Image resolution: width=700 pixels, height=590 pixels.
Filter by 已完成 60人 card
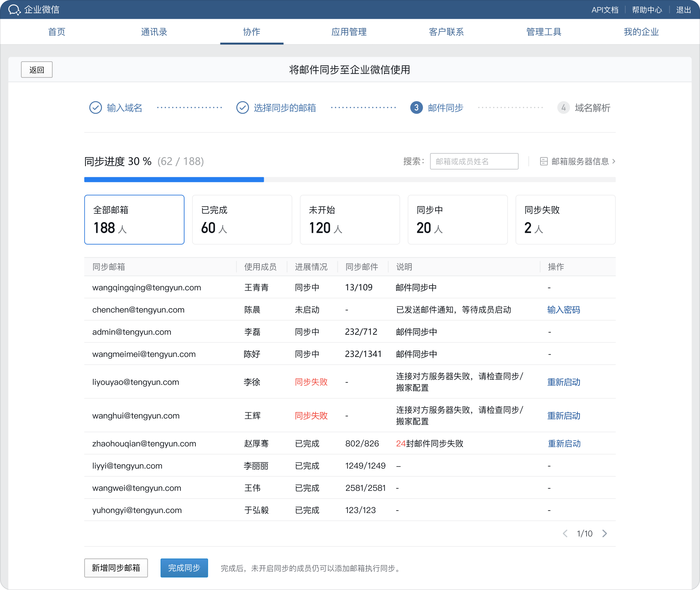(242, 220)
